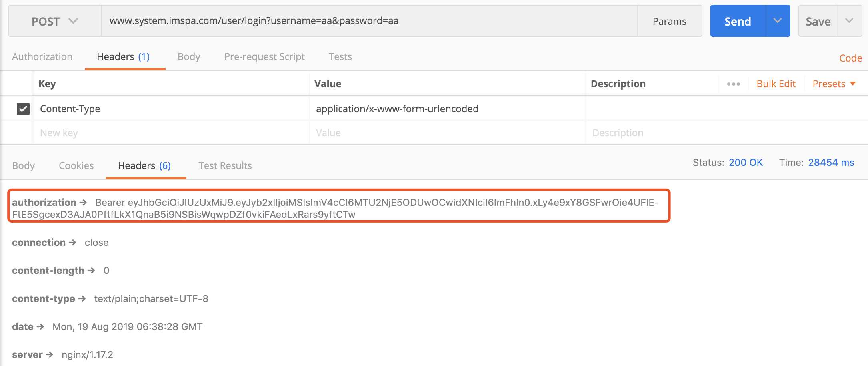This screenshot has height=366, width=868.
Task: Click the Description column header
Action: [x=618, y=84]
